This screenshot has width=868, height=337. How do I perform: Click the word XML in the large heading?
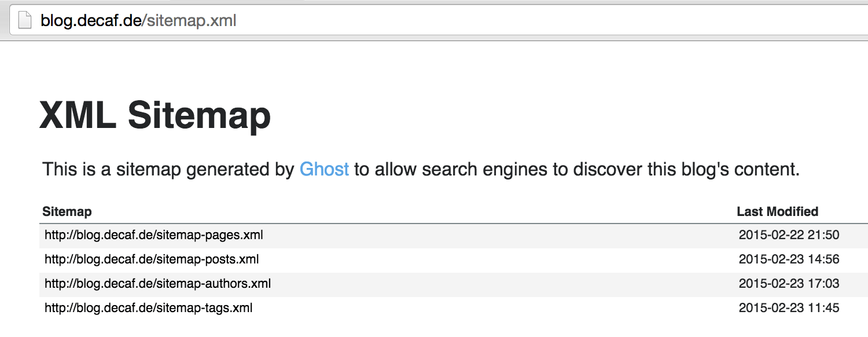78,115
